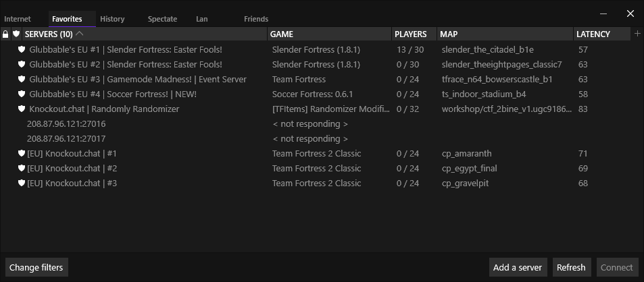Switch to the Internet tab
This screenshot has height=282, width=644.
pyautogui.click(x=18, y=19)
